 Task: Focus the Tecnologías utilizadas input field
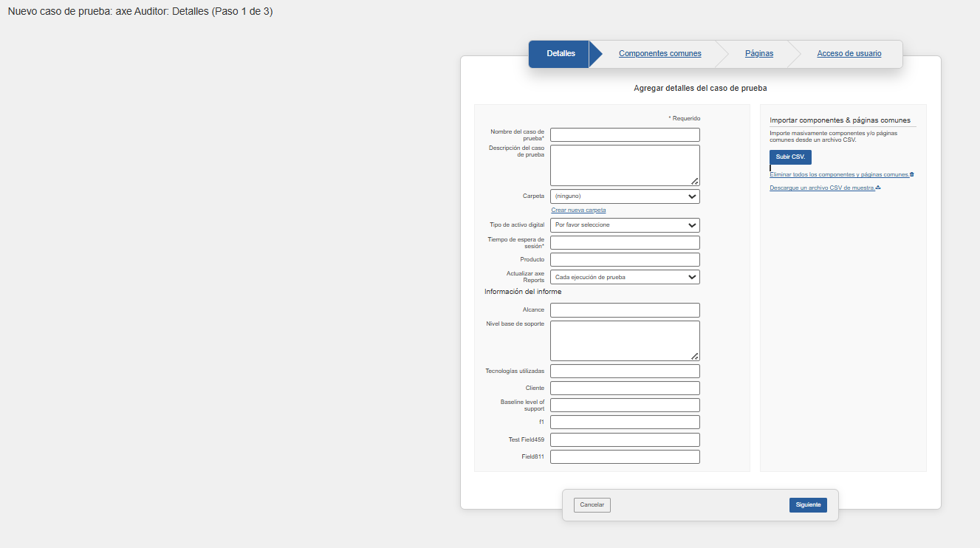click(x=624, y=371)
